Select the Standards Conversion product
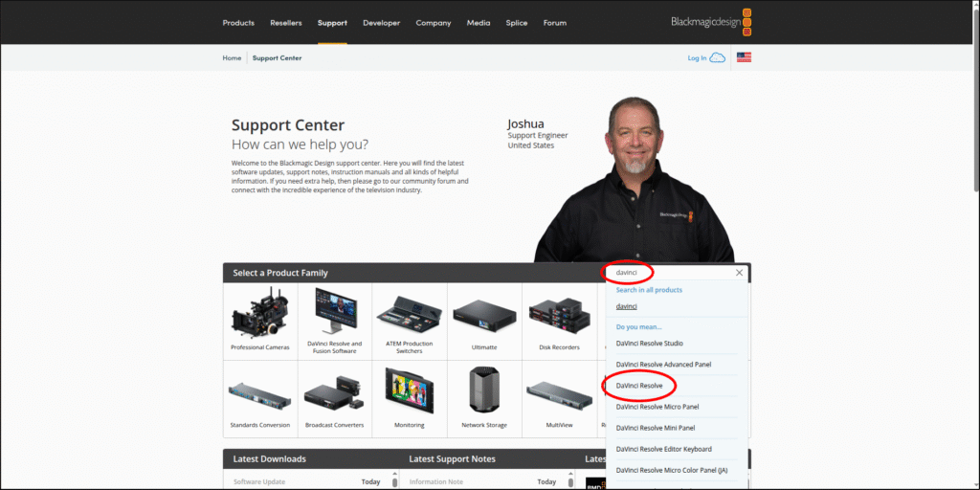 tap(259, 398)
